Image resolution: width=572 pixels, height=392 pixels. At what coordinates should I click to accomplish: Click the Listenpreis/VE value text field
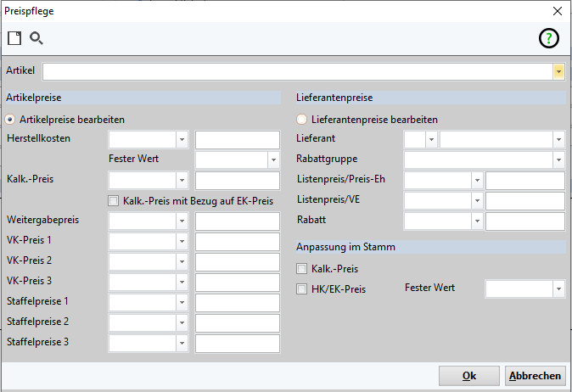524,201
